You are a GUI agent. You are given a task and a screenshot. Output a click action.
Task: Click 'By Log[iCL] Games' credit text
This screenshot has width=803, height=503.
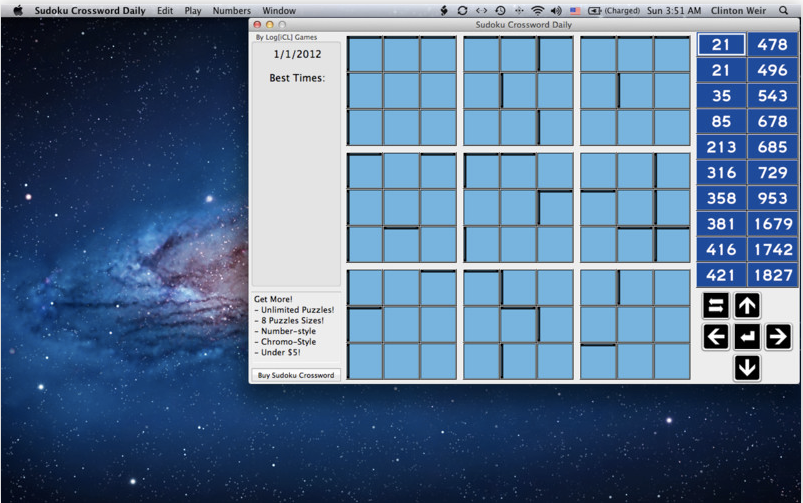[286, 37]
